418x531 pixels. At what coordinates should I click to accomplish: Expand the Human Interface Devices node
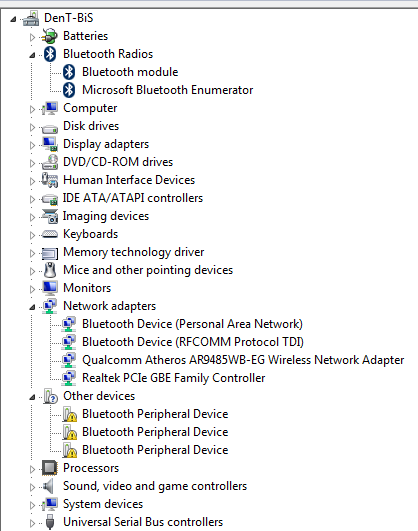click(x=32, y=181)
